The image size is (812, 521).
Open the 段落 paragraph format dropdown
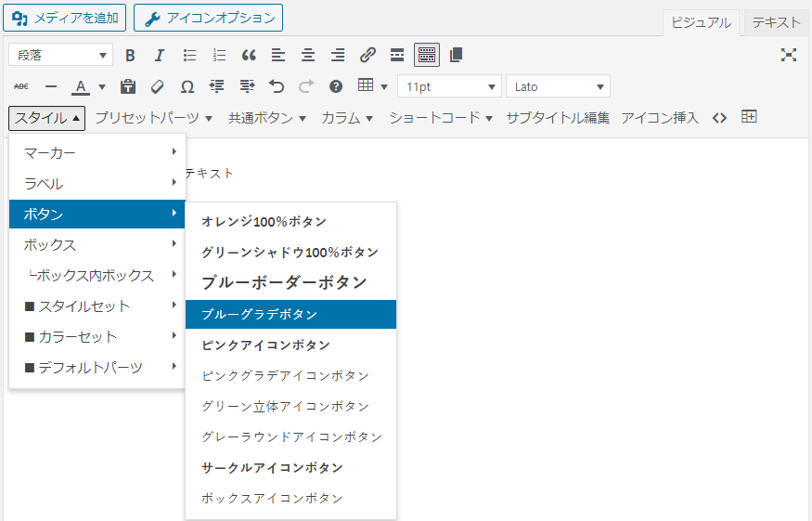coord(60,55)
